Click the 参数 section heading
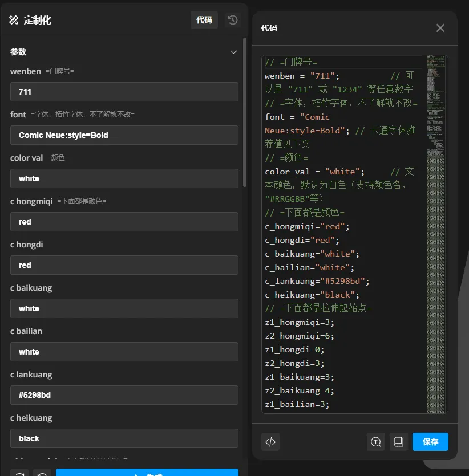469x476 pixels. [x=18, y=52]
